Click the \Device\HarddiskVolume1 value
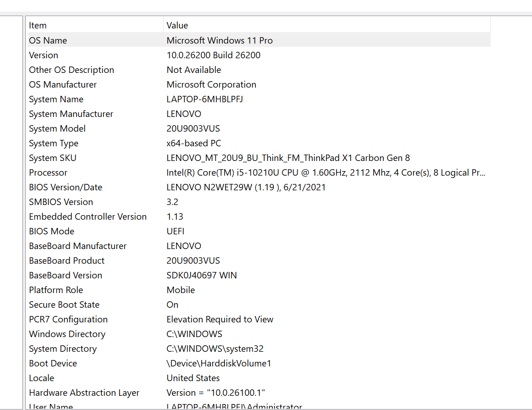 pyautogui.click(x=219, y=363)
